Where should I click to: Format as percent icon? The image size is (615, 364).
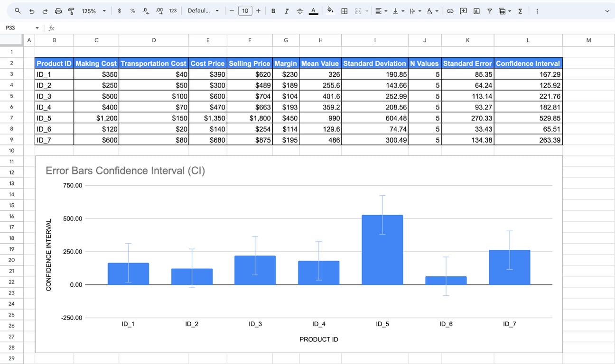point(132,11)
